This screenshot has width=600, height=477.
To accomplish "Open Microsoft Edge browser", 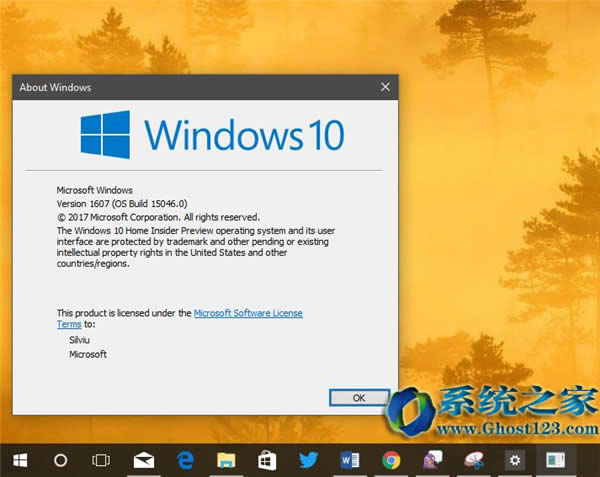I will pos(185,460).
